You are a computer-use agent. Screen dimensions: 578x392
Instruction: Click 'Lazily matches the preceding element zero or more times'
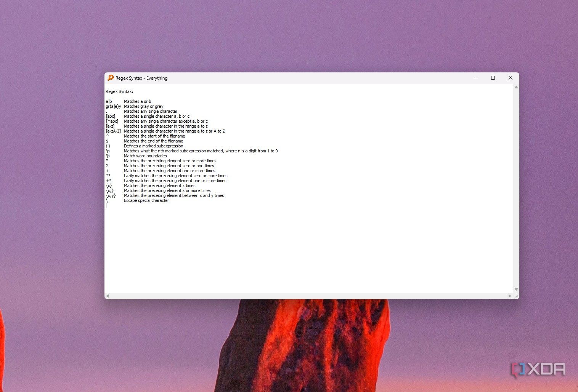tap(176, 176)
